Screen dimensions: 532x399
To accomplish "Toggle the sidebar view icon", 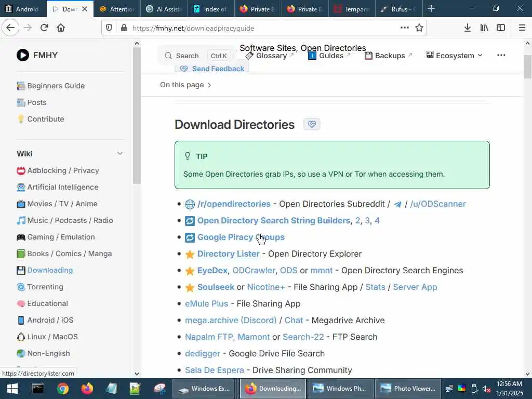I will click(501, 28).
